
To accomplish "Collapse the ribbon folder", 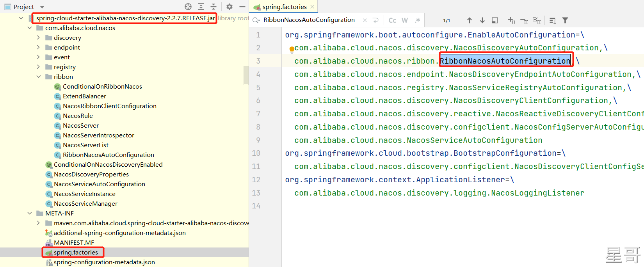I will [38, 77].
